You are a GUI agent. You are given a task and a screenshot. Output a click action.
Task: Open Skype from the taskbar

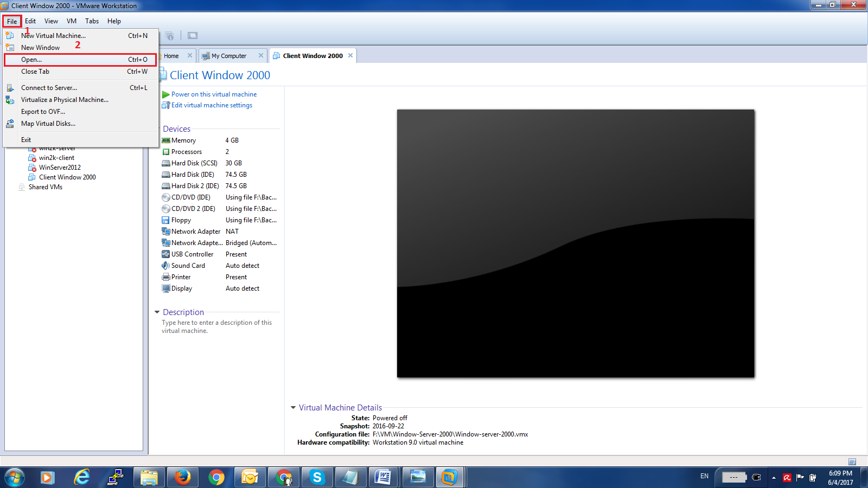[317, 477]
